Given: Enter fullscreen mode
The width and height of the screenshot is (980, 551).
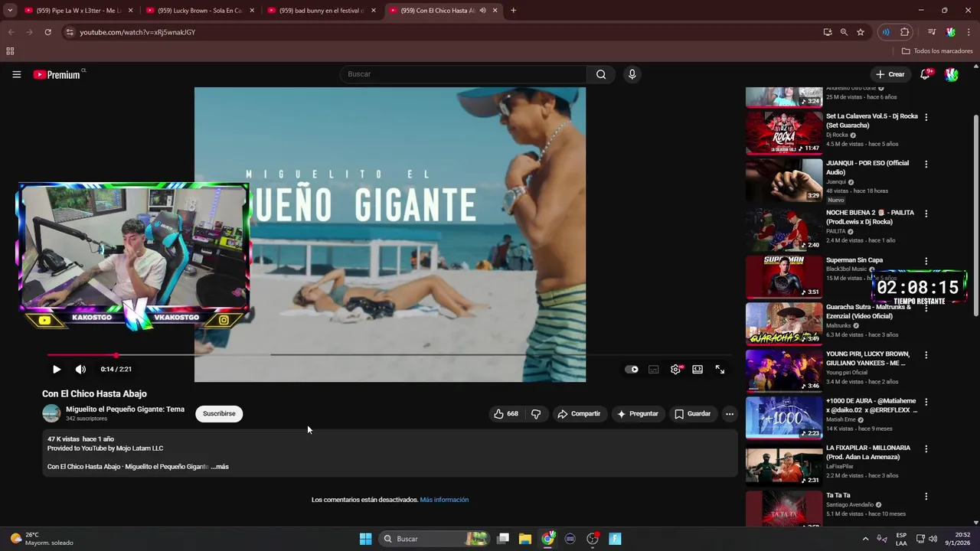Looking at the screenshot, I should coord(720,369).
